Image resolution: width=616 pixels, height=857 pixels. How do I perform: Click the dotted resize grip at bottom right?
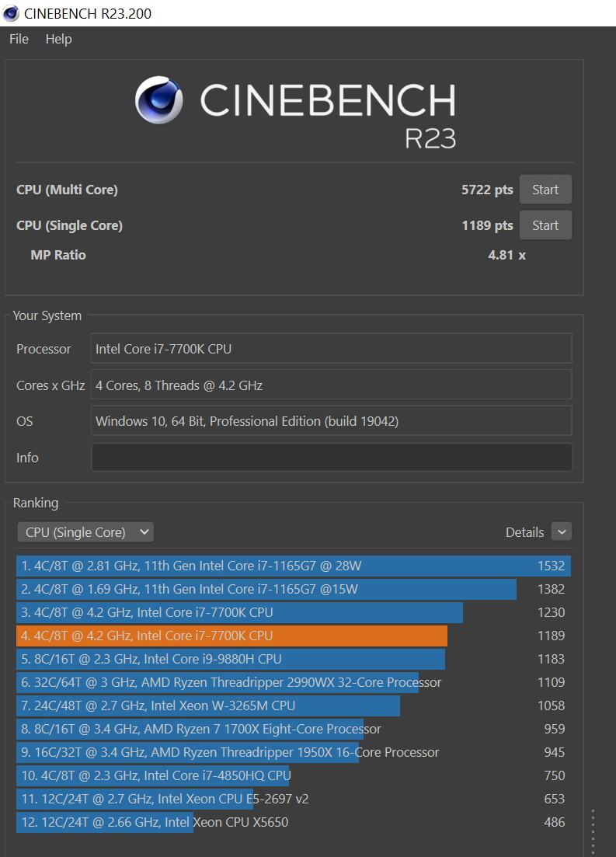[593, 831]
